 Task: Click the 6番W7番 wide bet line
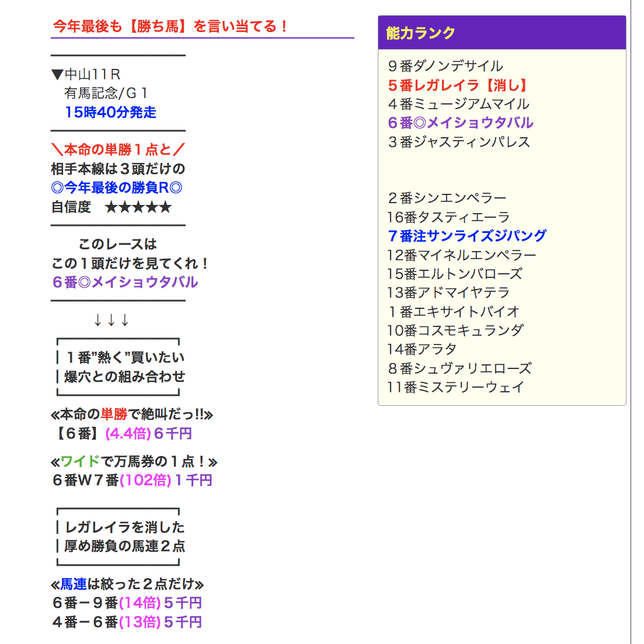132,481
